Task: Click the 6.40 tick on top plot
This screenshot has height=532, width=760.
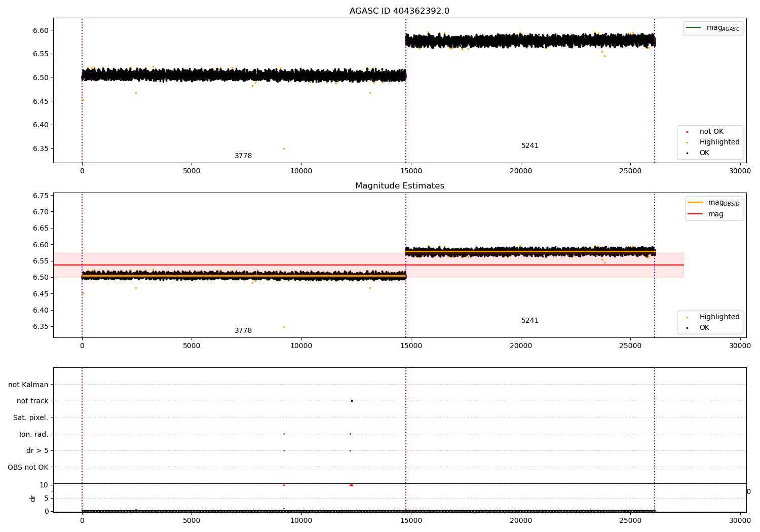Action: click(x=41, y=125)
